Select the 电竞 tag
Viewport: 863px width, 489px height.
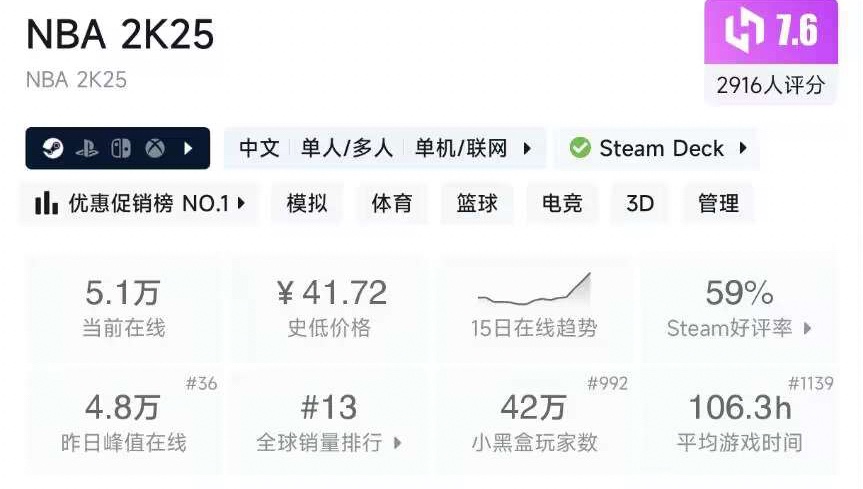(562, 203)
